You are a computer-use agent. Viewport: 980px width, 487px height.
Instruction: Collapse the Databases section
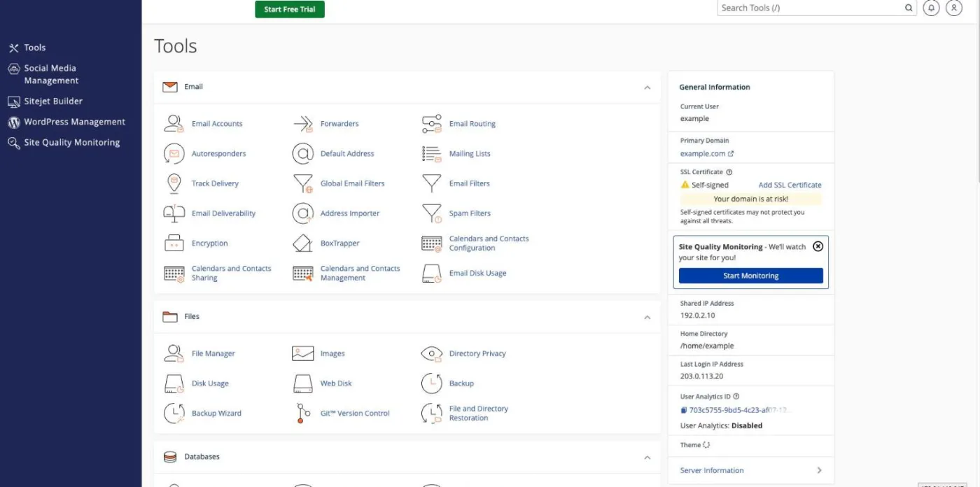647,458
